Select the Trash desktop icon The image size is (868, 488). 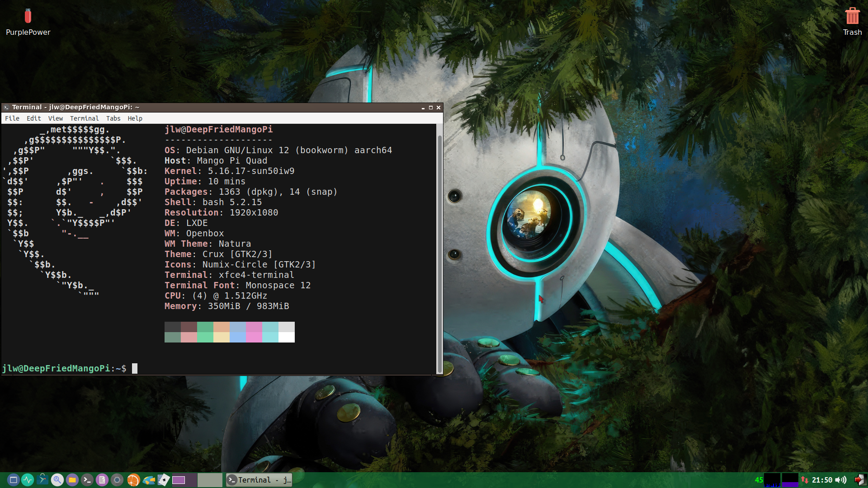pyautogui.click(x=852, y=22)
